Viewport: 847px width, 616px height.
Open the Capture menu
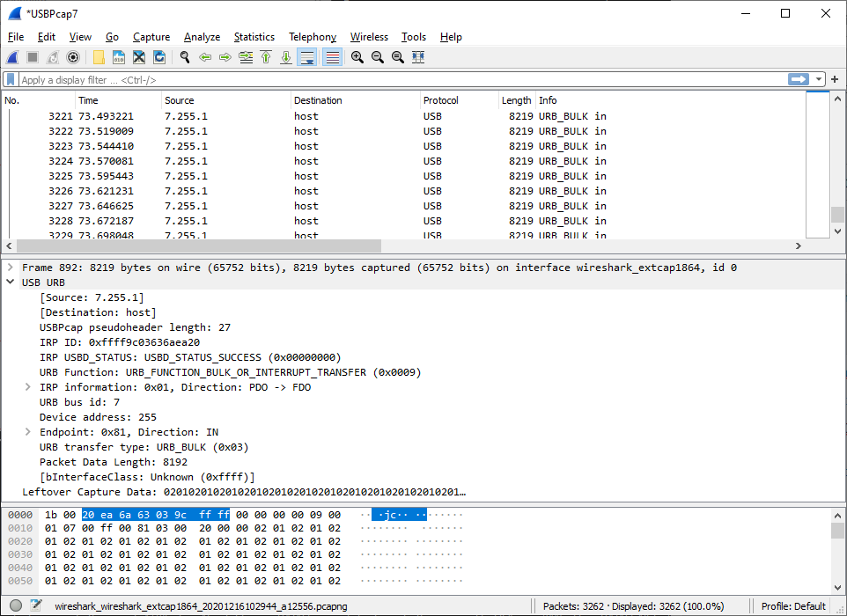point(151,37)
